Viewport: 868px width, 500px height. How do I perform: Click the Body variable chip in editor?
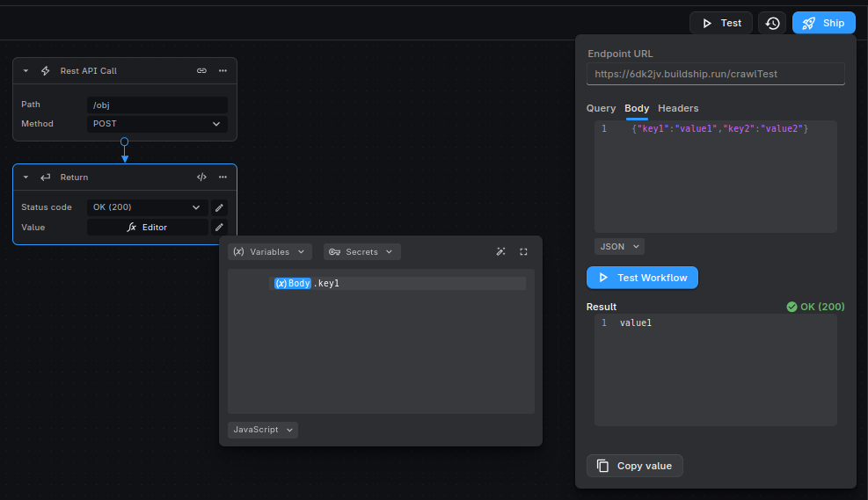pos(293,283)
